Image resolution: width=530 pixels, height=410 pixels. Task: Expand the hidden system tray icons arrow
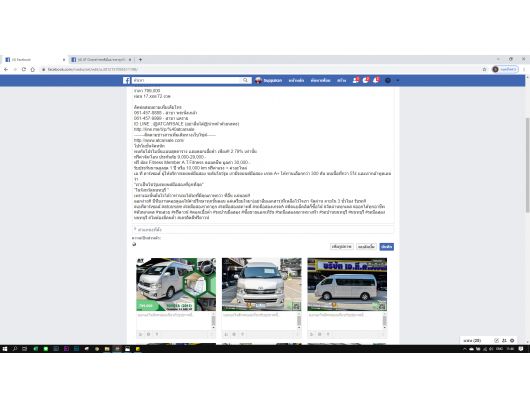click(464, 349)
